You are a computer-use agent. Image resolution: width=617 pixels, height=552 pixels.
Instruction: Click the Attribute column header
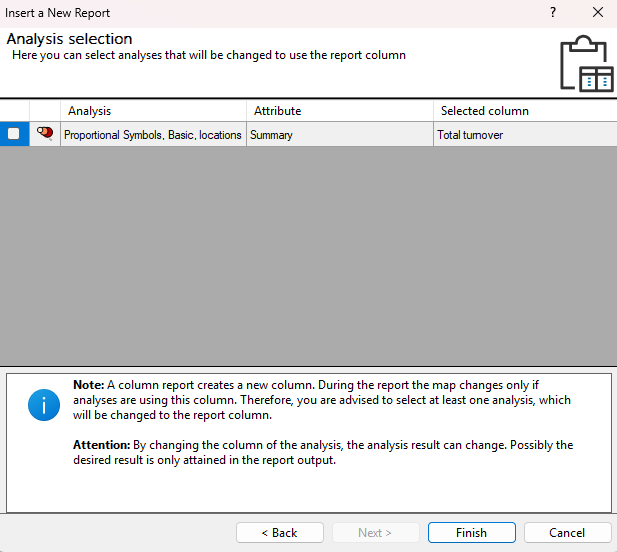click(x=340, y=111)
